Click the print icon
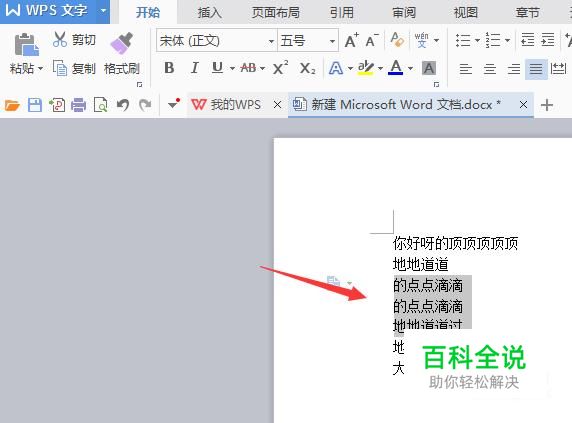 (x=78, y=105)
